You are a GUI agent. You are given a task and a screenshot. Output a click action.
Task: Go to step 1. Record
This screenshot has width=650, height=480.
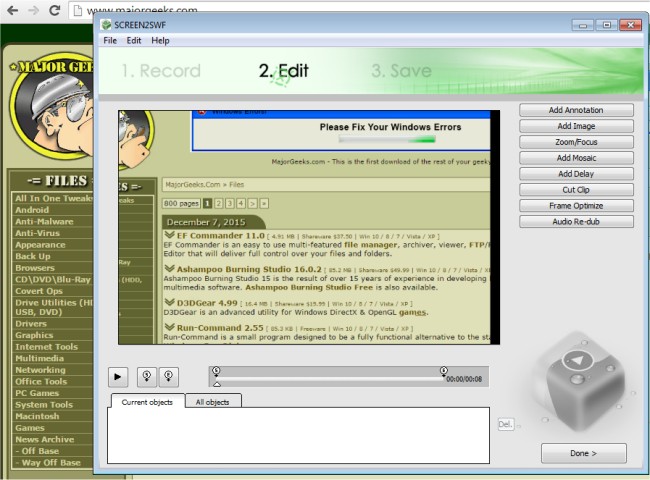coord(161,71)
